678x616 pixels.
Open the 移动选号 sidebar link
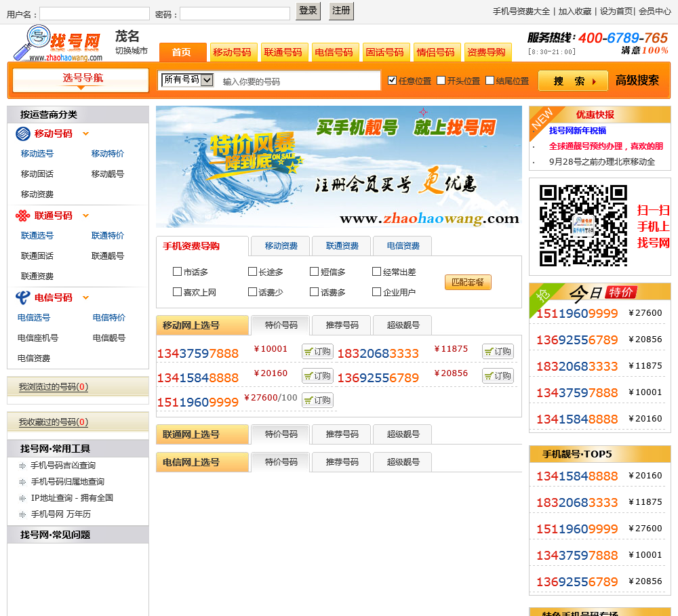37,153
